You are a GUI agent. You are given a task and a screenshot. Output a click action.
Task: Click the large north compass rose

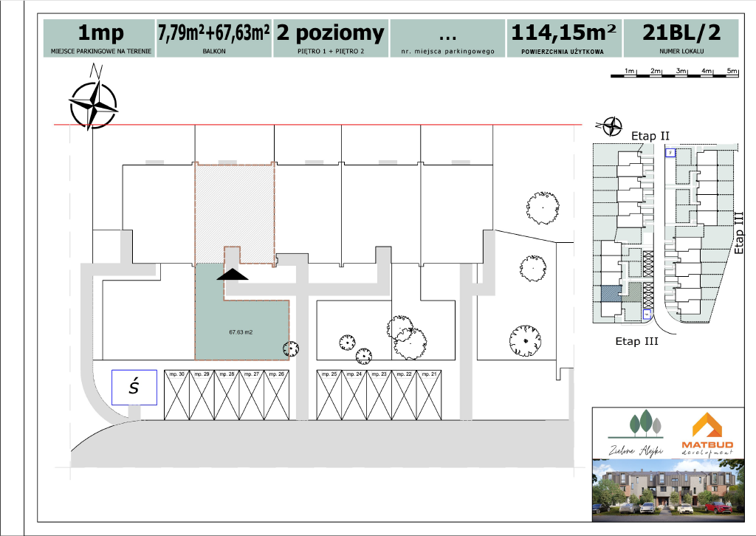coord(93,103)
